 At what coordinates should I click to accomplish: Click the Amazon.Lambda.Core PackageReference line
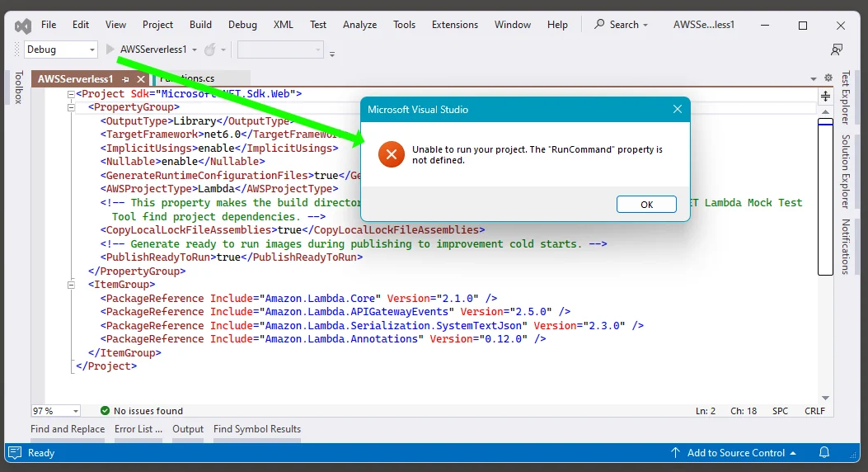[x=298, y=299]
